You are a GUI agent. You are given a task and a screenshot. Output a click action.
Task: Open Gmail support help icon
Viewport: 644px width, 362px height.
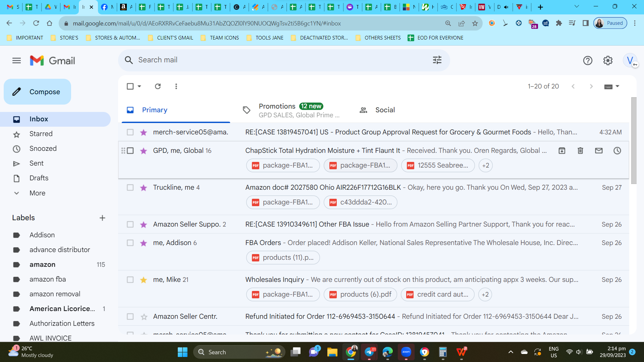[x=588, y=61]
